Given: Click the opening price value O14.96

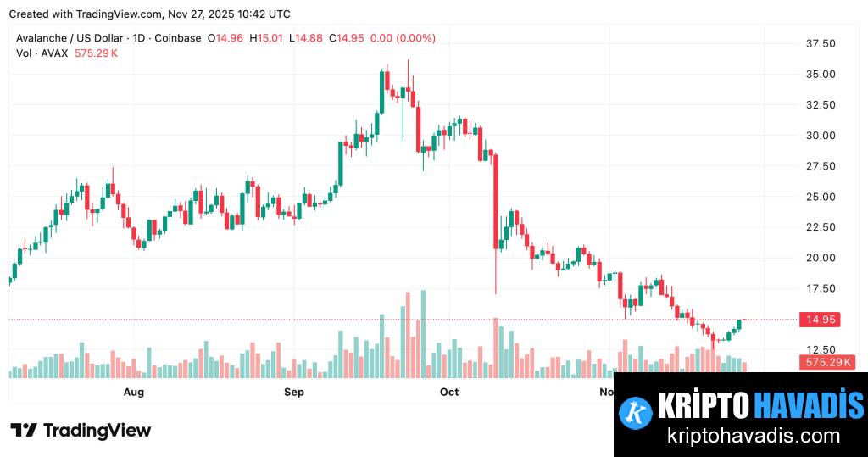Looking at the screenshot, I should point(225,38).
